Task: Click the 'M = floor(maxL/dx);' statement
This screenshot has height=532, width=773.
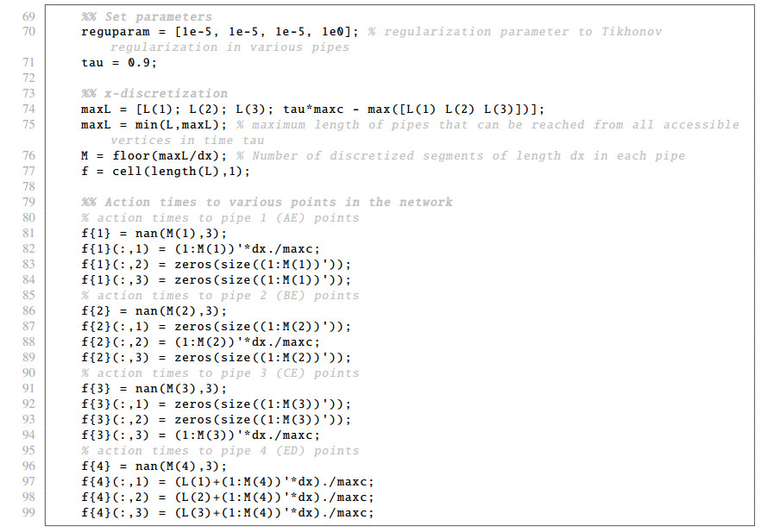Action: (152, 155)
